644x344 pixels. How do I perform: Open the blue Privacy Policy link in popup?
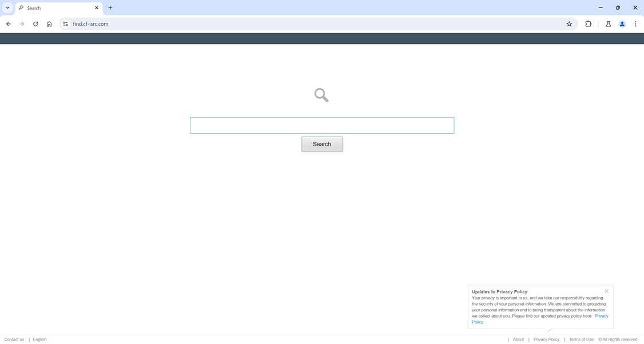[x=601, y=316]
